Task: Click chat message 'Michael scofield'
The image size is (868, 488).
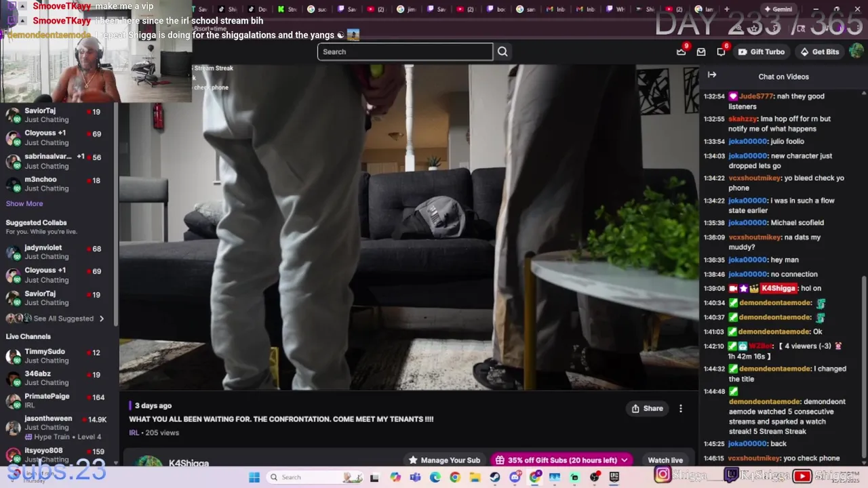Action: pos(797,223)
